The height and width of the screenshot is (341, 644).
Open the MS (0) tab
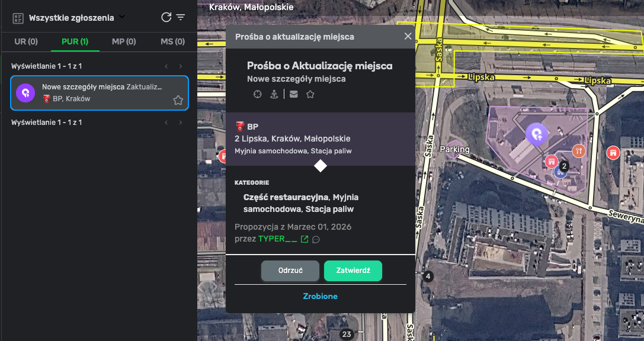pyautogui.click(x=172, y=41)
